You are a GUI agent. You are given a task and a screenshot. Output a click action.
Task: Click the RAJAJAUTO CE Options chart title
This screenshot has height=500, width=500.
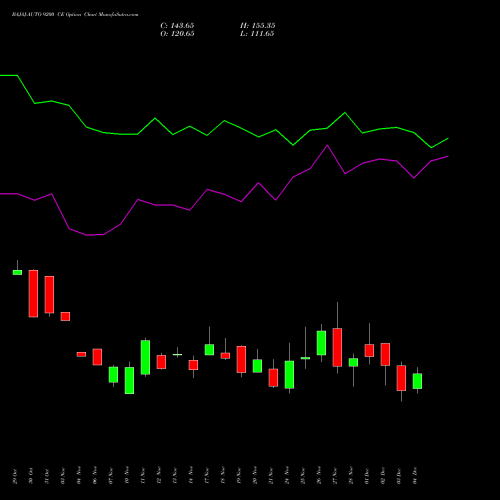point(75,15)
